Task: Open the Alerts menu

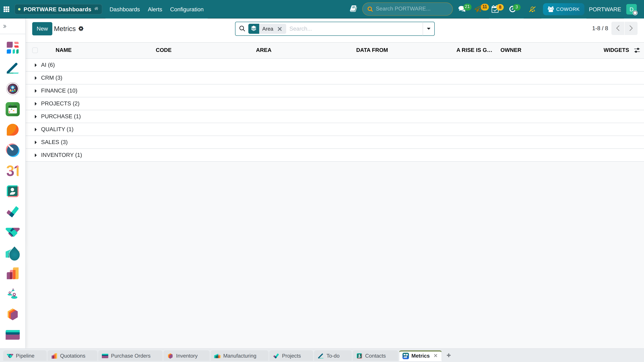Action: 155,9
